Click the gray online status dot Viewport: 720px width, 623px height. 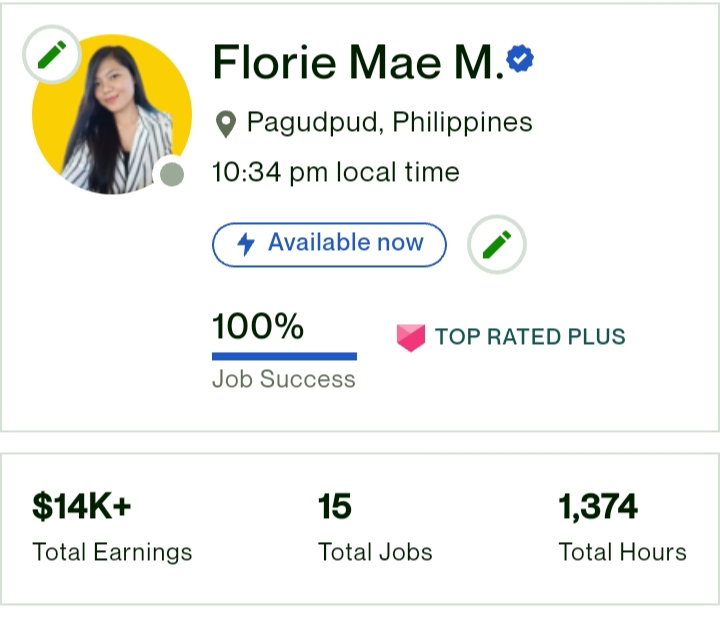coord(172,174)
